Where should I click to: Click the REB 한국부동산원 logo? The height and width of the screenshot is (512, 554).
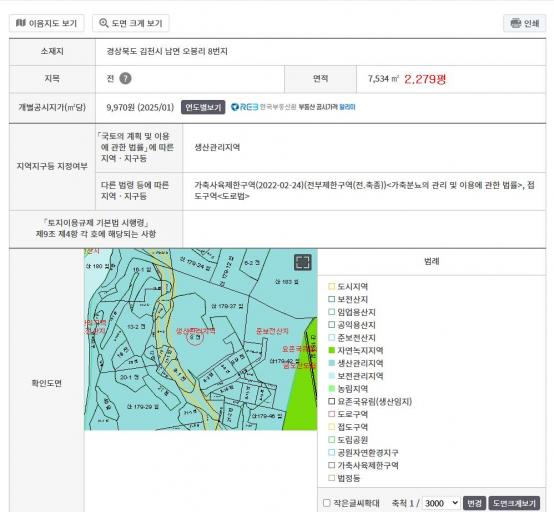263,107
